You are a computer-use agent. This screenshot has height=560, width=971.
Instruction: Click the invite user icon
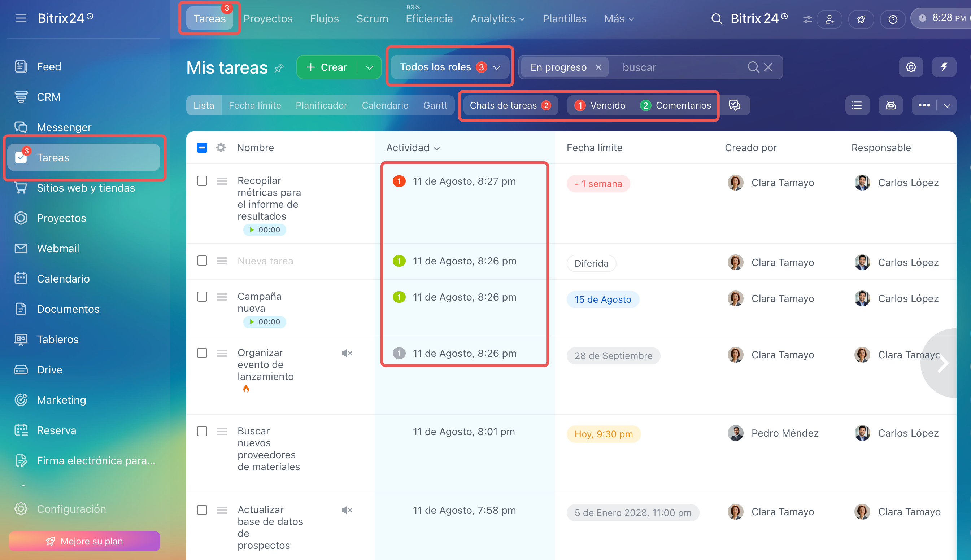(x=830, y=19)
